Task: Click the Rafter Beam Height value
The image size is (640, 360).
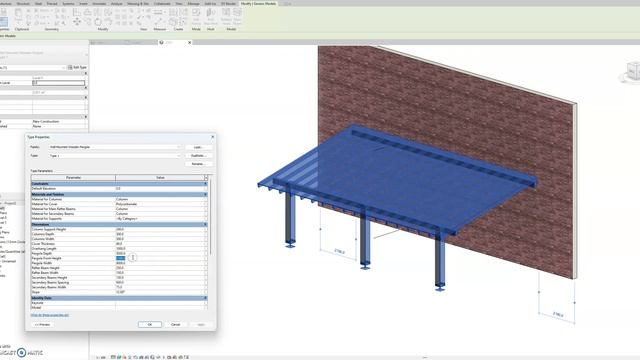Action: [x=159, y=268]
